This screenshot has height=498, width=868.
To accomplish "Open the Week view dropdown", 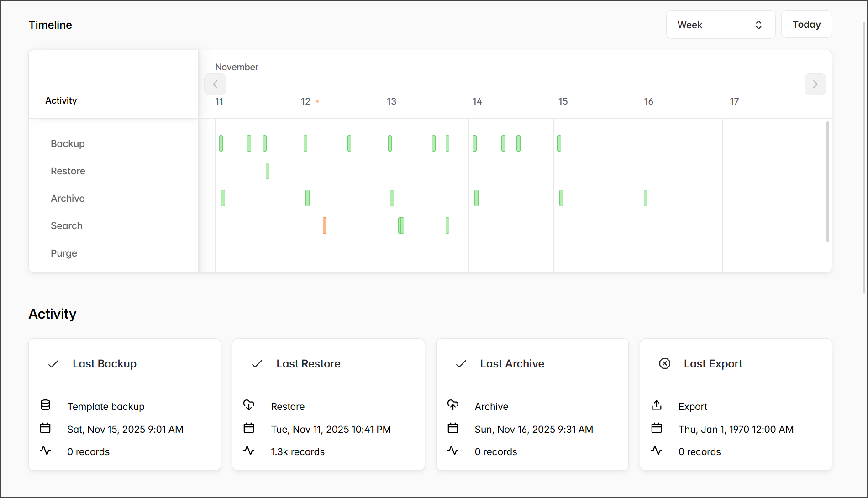I will pyautogui.click(x=720, y=25).
